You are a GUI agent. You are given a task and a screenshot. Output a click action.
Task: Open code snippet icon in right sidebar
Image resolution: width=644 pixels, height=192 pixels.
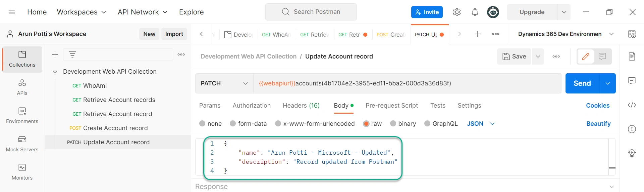pos(632,105)
